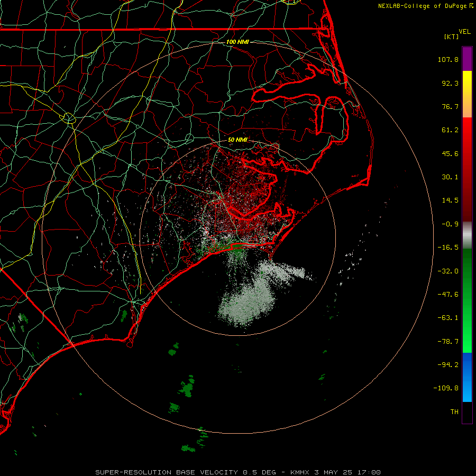Image resolution: width=476 pixels, height=476 pixels.
Task: Click the VEL legend title
Action: click(464, 32)
